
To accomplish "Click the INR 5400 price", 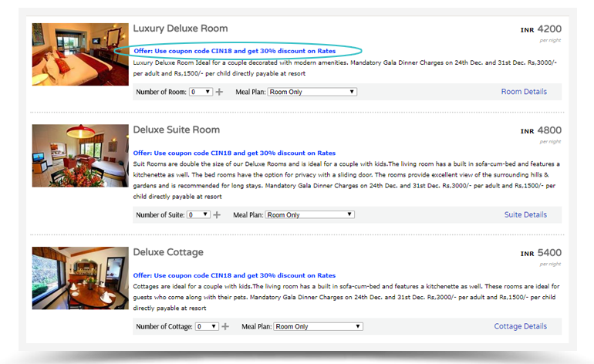I will coord(541,253).
